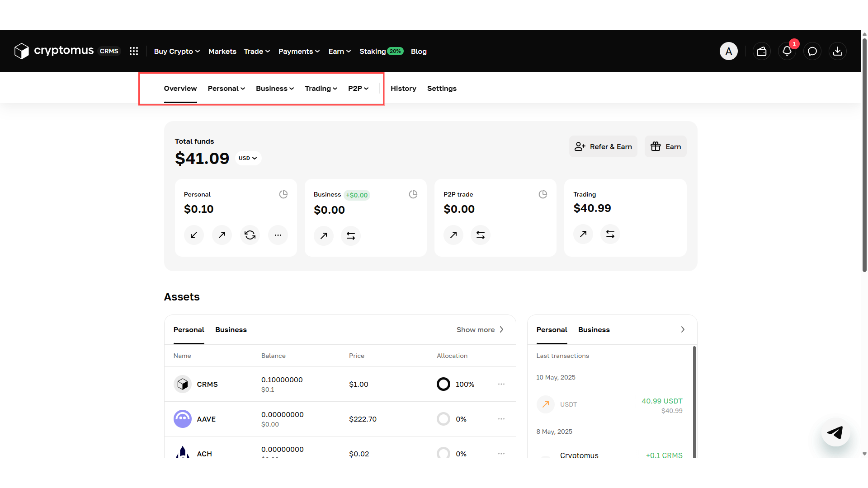The width and height of the screenshot is (868, 488).
Task: Click Trading wallet transfer icon
Action: pos(610,234)
